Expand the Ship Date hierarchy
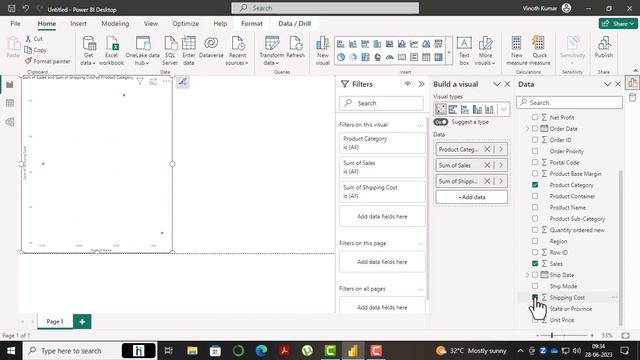This screenshot has height=360, width=640. (x=527, y=275)
